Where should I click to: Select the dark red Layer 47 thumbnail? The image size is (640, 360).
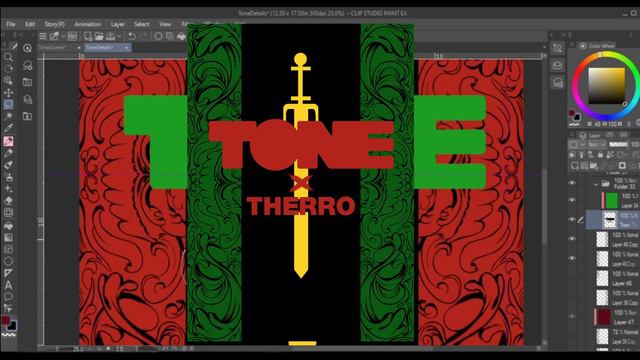pos(604,317)
